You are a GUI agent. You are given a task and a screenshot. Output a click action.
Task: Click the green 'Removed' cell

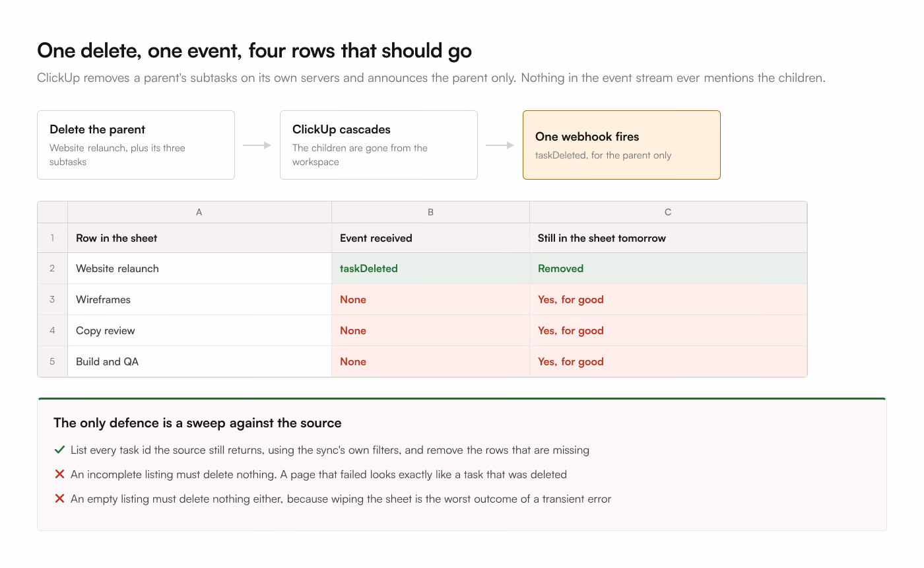(668, 268)
